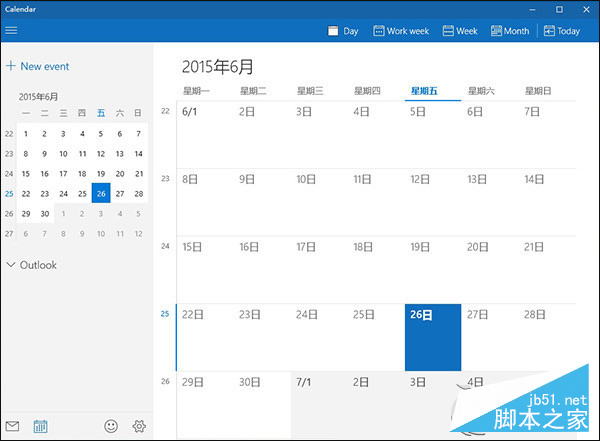The height and width of the screenshot is (441, 600).
Task: Switch to Month view
Action: click(x=510, y=31)
